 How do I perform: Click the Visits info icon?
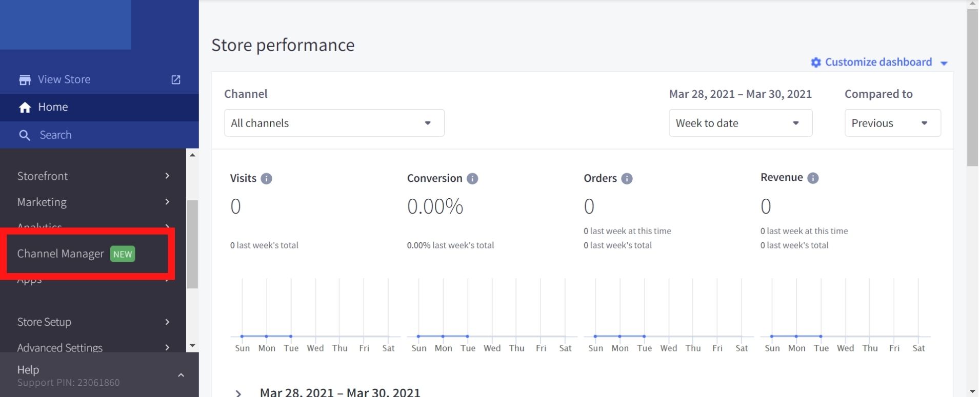click(x=266, y=179)
